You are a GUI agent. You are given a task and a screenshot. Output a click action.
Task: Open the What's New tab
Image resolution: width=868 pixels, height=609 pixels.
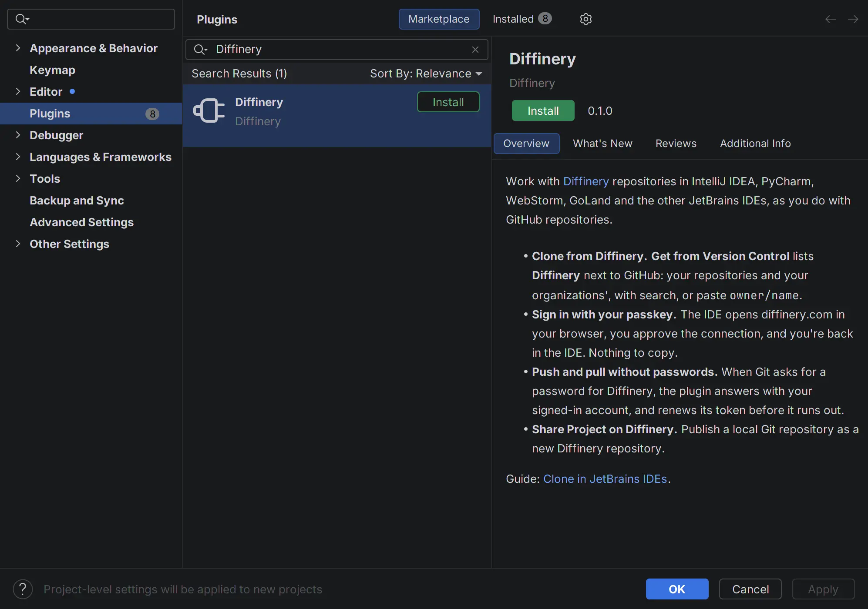pos(602,144)
